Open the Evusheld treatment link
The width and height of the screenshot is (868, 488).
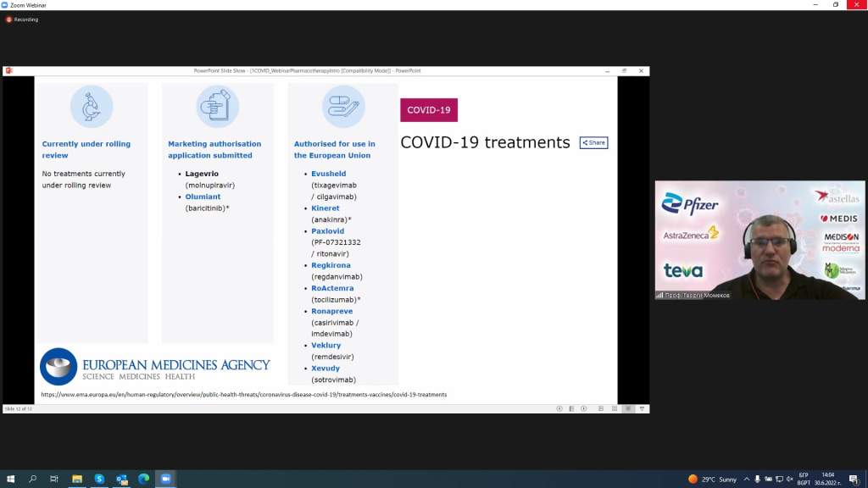tap(328, 174)
